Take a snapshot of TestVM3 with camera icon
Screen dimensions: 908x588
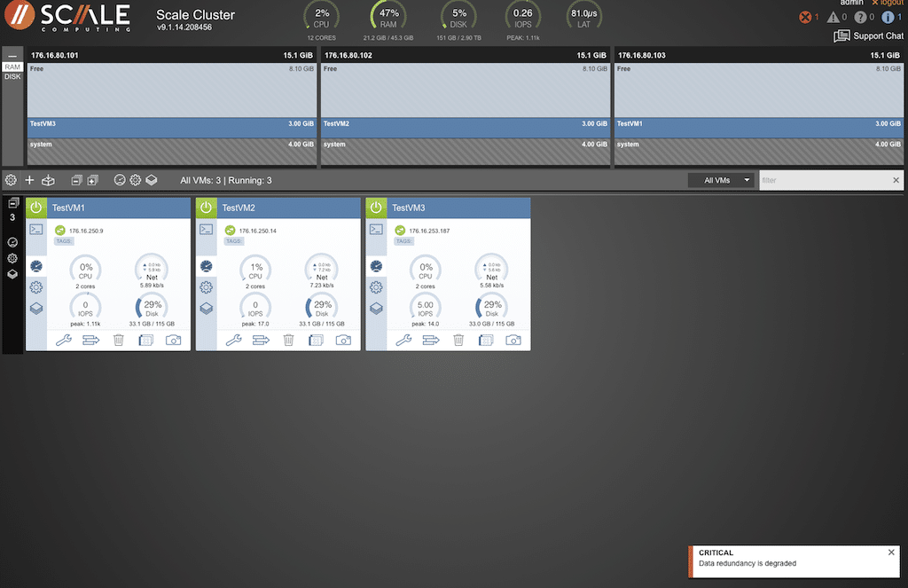513,340
